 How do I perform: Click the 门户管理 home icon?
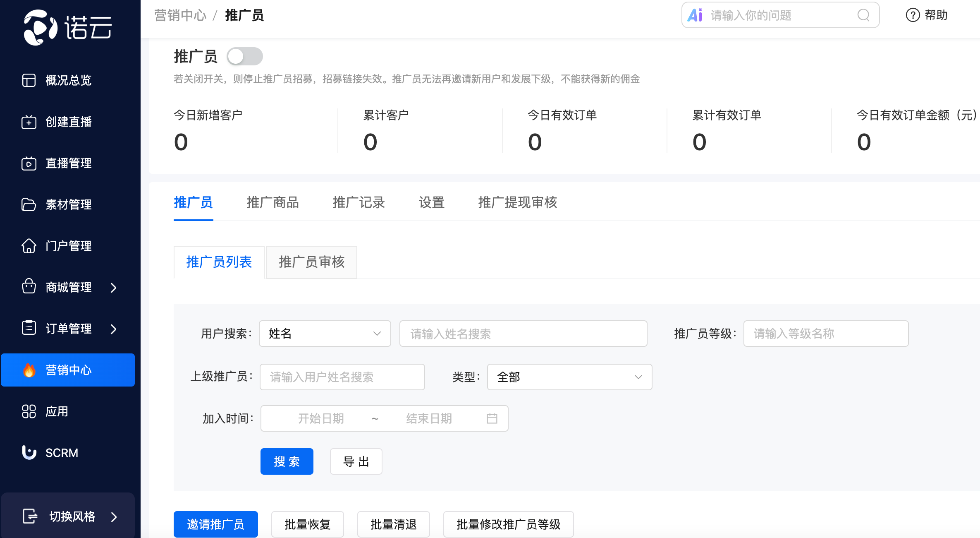(29, 246)
